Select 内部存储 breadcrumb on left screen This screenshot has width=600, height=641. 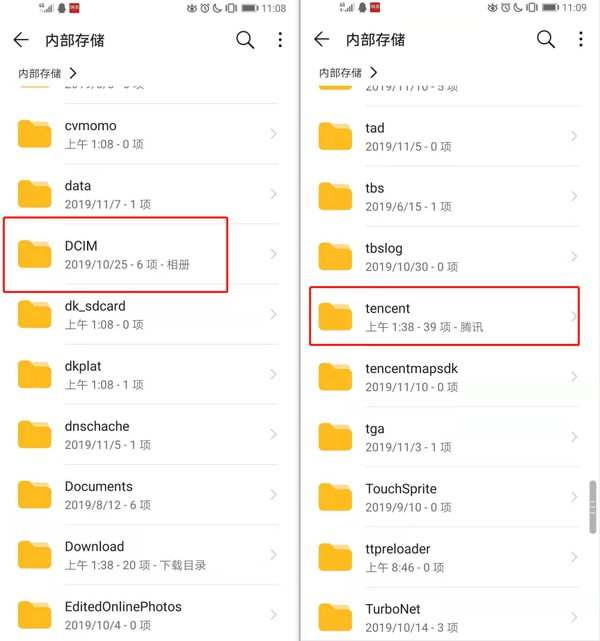tap(40, 74)
